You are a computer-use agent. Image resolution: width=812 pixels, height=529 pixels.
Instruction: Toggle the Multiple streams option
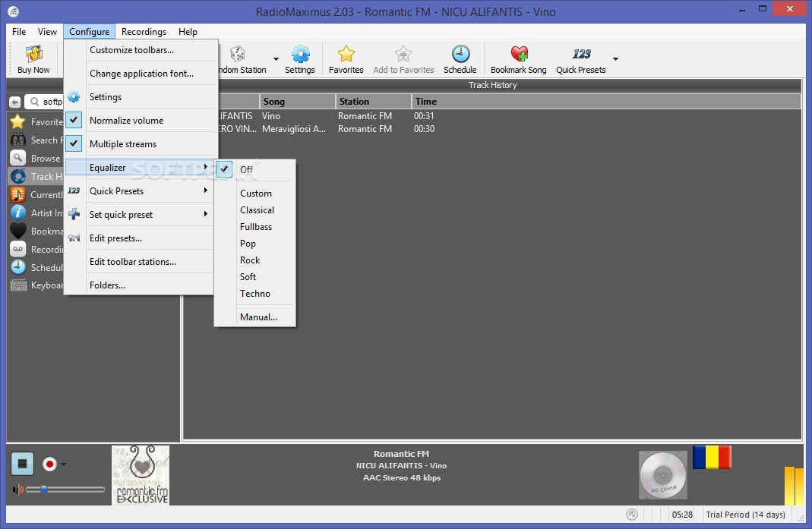(140, 144)
